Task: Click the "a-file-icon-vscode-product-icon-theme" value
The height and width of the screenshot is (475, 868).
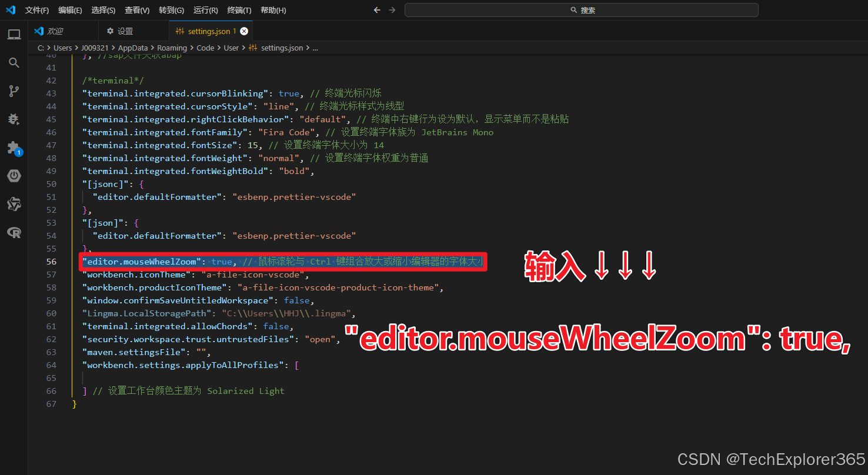Action: (339, 287)
